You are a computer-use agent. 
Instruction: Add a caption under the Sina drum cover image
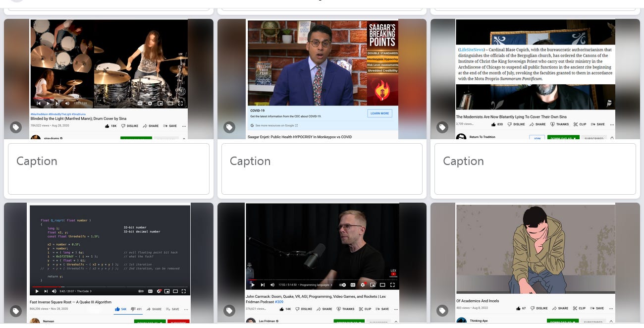pyautogui.click(x=108, y=169)
